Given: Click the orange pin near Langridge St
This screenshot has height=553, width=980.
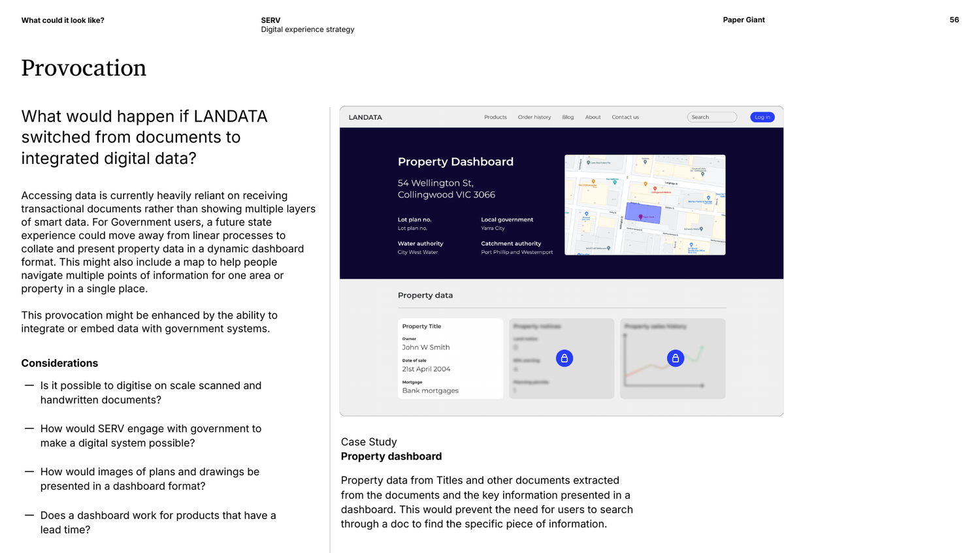Looking at the screenshot, I should [x=645, y=184].
